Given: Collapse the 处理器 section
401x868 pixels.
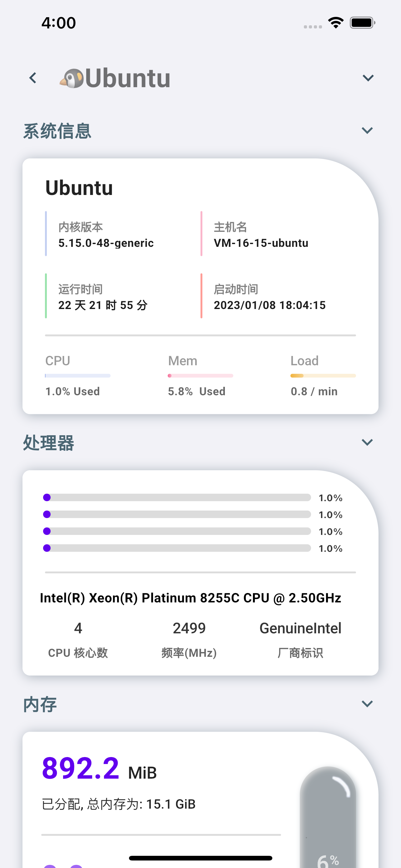Looking at the screenshot, I should tap(368, 442).
